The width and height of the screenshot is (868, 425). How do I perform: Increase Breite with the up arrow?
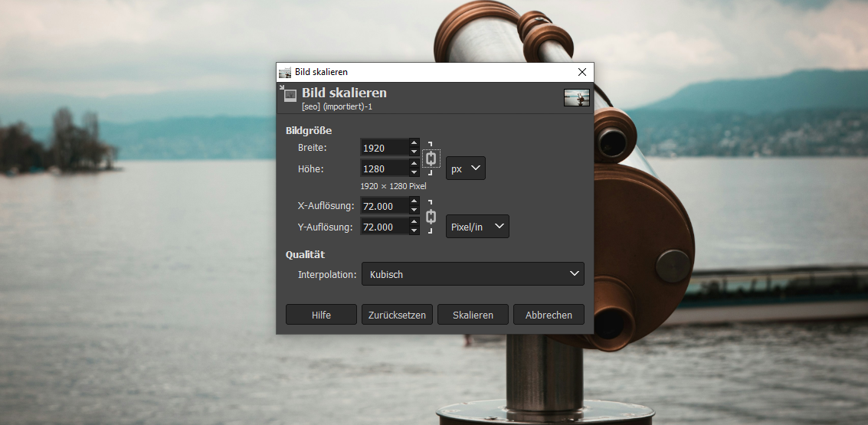[414, 143]
